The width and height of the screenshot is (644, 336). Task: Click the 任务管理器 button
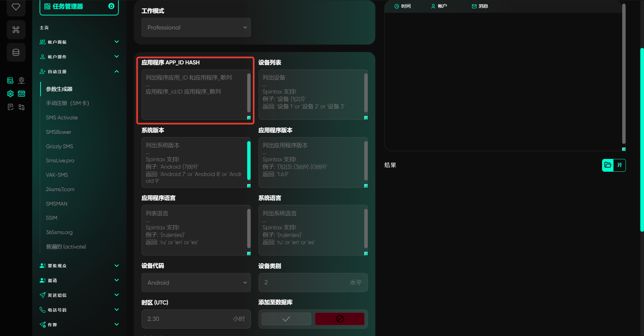(x=79, y=7)
